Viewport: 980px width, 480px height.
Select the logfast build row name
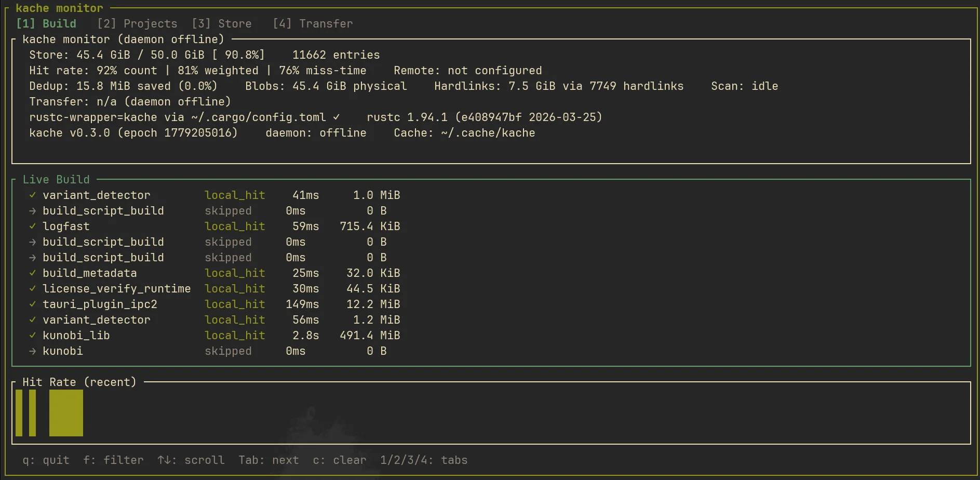pyautogui.click(x=66, y=226)
